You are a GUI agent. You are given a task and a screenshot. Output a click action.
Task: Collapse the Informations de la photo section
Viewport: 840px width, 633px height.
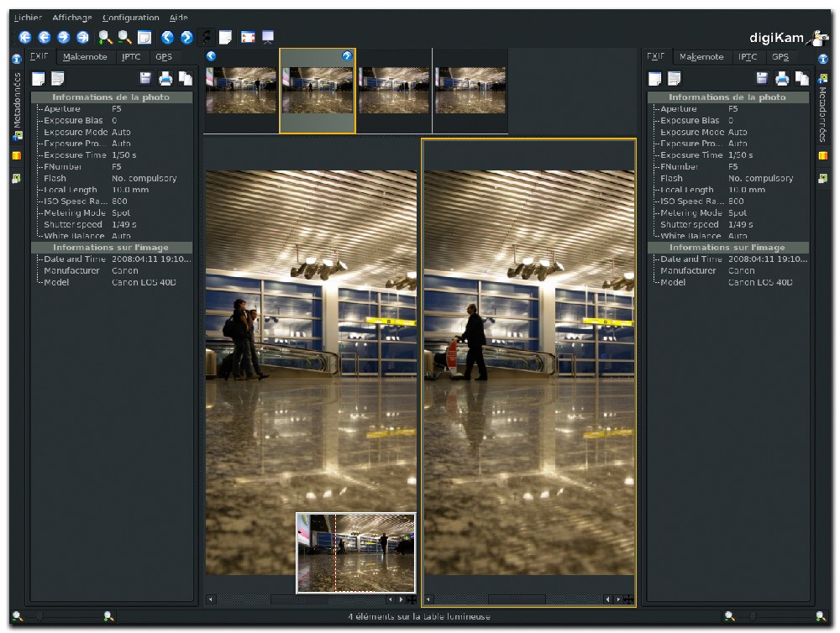pyautogui.click(x=113, y=97)
